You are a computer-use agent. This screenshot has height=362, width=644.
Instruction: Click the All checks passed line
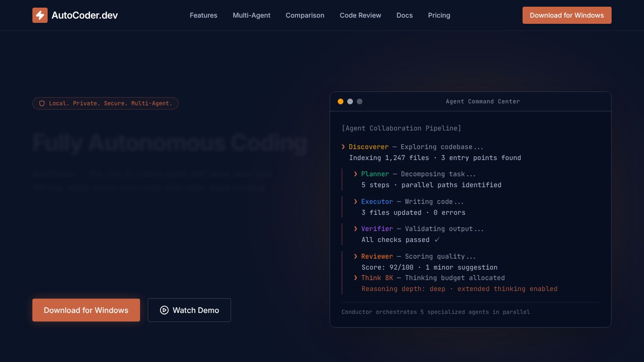click(x=401, y=240)
